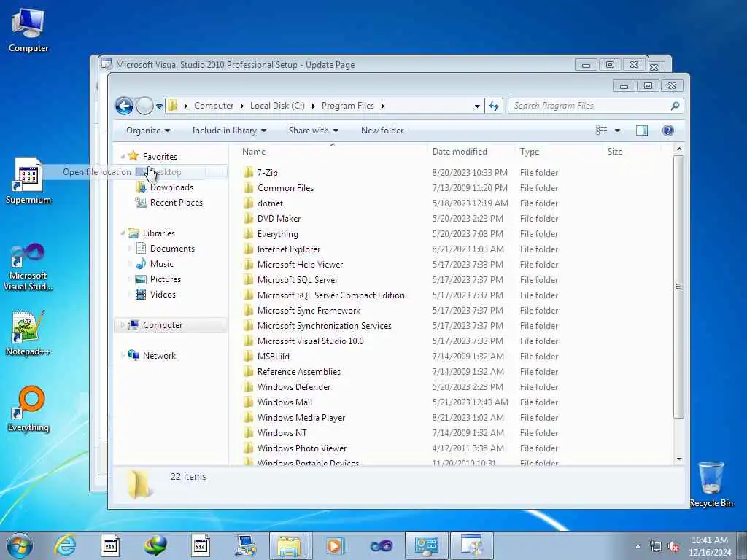Click the muted volume tray icon

tap(673, 547)
